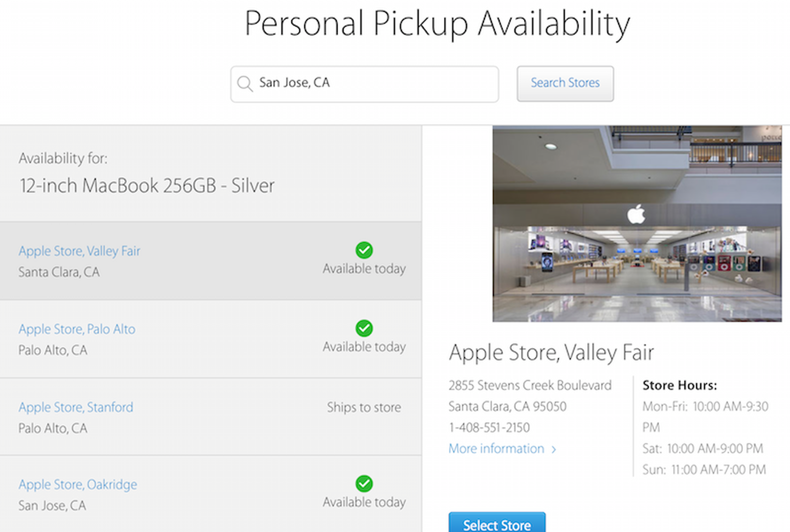Focus the San Jose, CA search field

(x=375, y=83)
